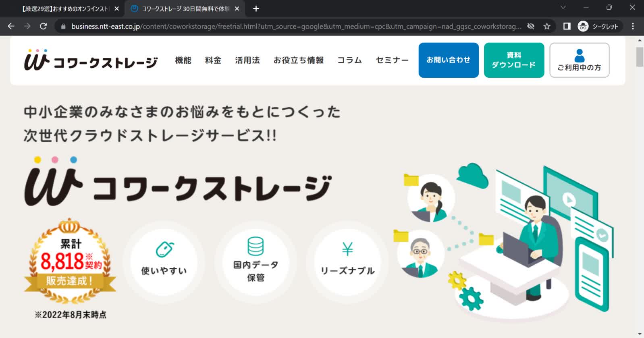Close the コワークストレージ tab

[x=237, y=8]
